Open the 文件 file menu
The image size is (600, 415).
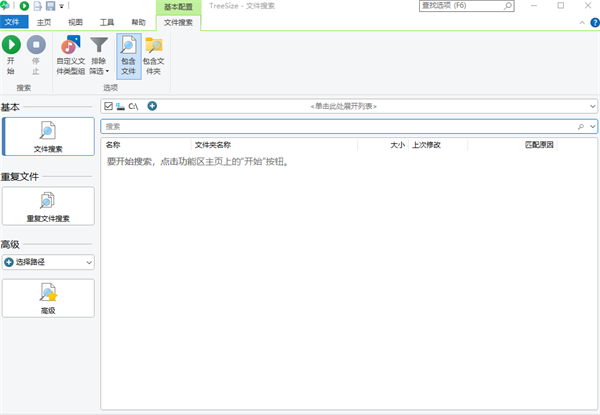tap(13, 22)
